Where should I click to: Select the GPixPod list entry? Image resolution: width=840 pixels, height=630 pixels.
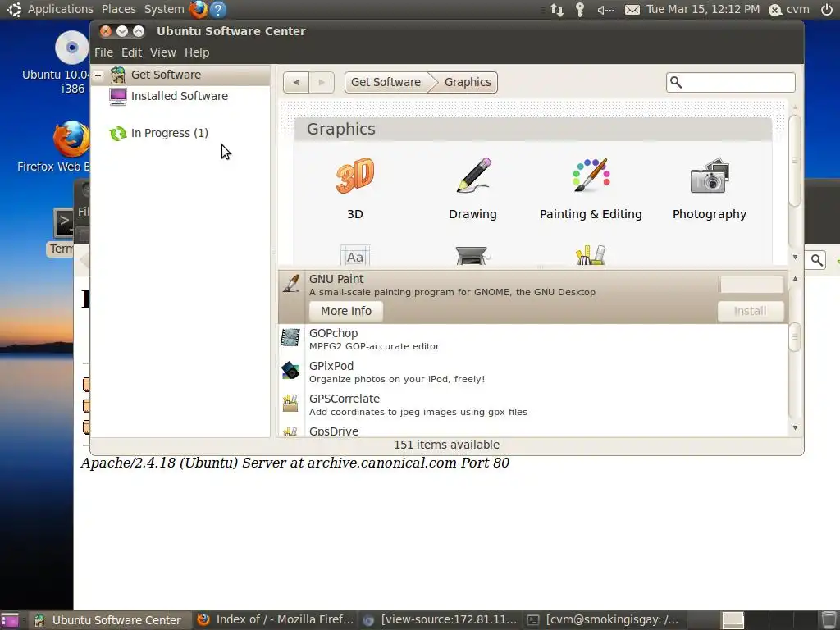[533, 372]
